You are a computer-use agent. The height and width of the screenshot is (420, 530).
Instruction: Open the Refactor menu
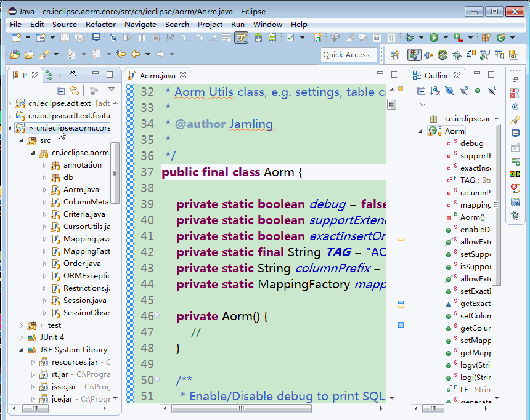coord(100,25)
